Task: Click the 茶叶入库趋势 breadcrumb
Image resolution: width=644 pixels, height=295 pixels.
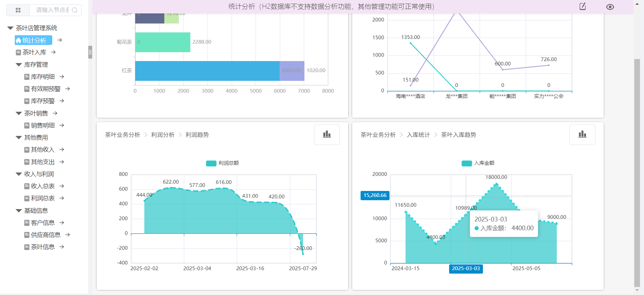Action: pyautogui.click(x=459, y=135)
